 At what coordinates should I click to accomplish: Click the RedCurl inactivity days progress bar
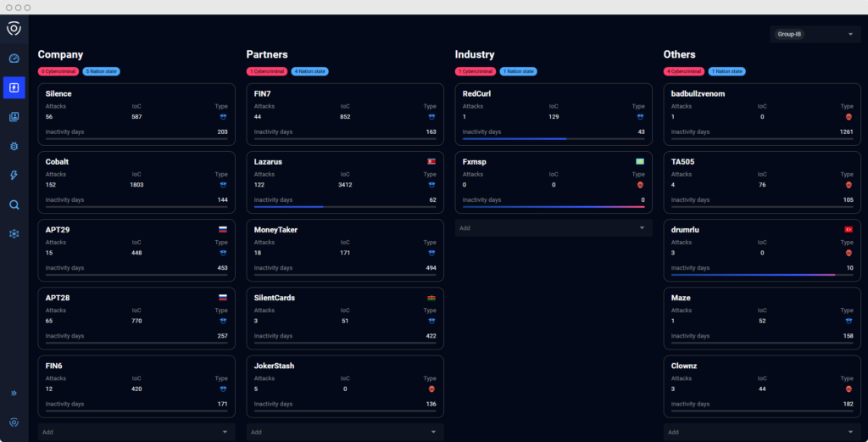coord(554,138)
